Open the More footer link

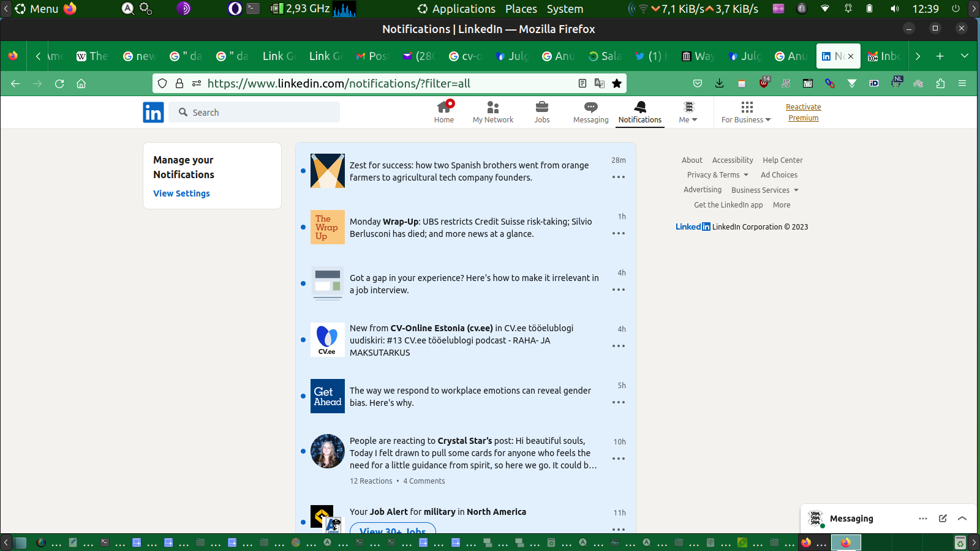[x=782, y=205]
